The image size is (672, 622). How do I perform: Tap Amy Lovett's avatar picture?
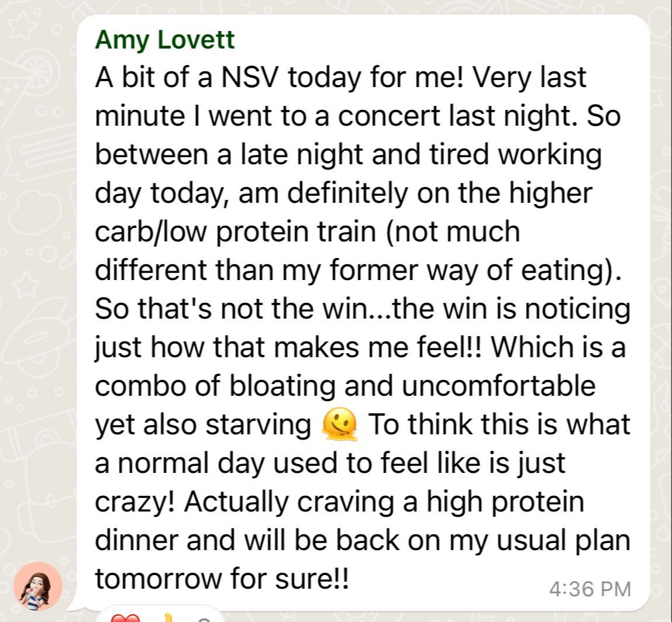pos(38,585)
